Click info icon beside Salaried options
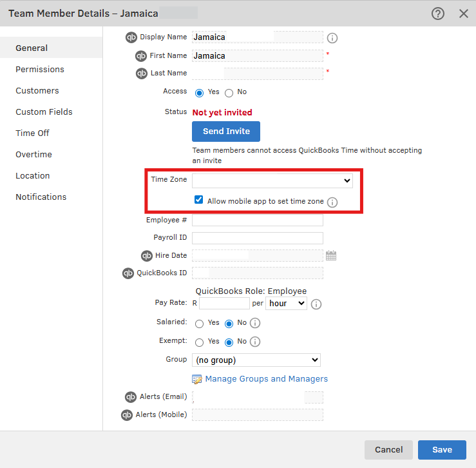476x468 pixels. click(x=255, y=323)
